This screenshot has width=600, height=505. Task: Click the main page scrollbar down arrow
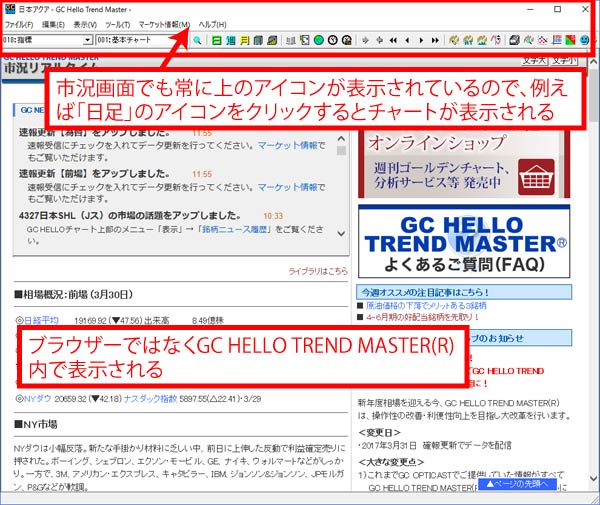(x=593, y=478)
